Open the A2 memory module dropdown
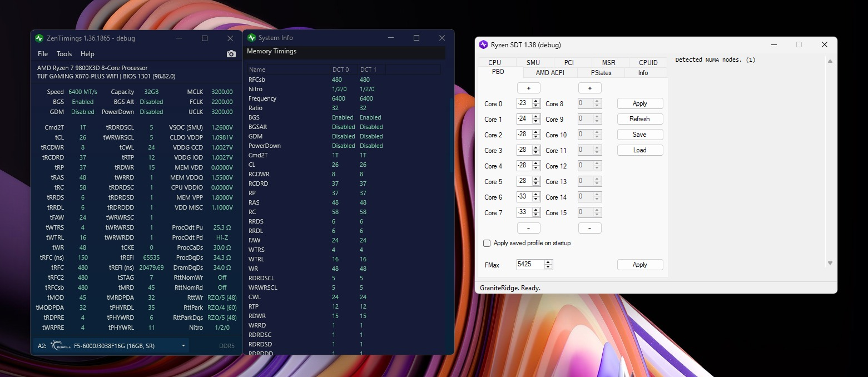This screenshot has height=377, width=868. pyautogui.click(x=111, y=346)
